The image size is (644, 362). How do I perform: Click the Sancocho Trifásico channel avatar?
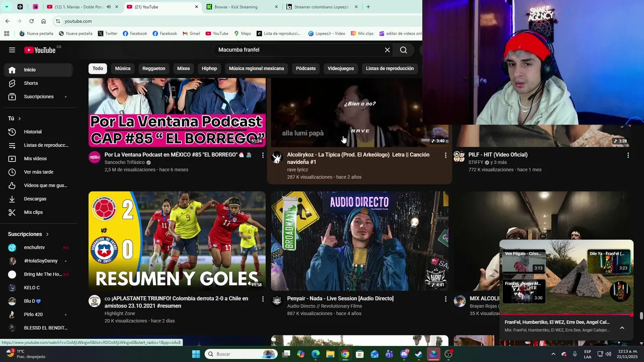coord(95,157)
